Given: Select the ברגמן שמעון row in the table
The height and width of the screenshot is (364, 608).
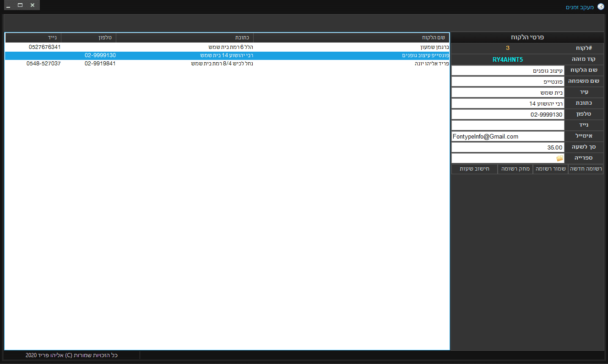Looking at the screenshot, I should click(227, 47).
